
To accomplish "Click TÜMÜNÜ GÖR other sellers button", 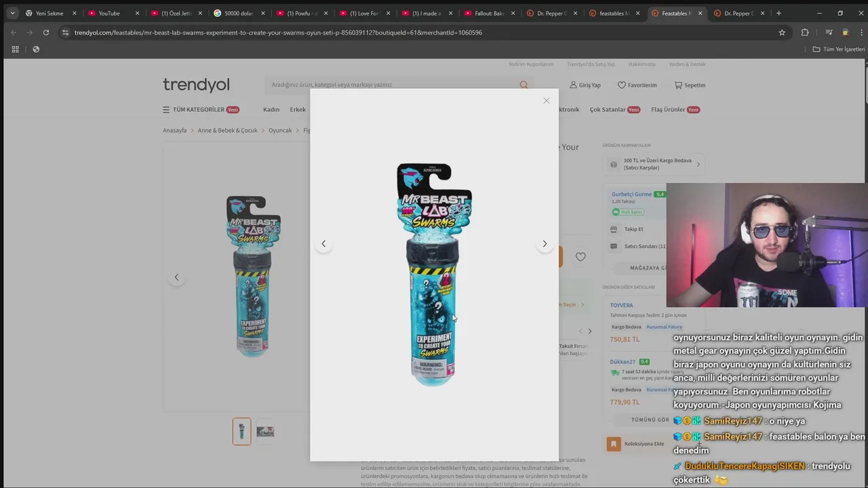I will click(x=650, y=420).
